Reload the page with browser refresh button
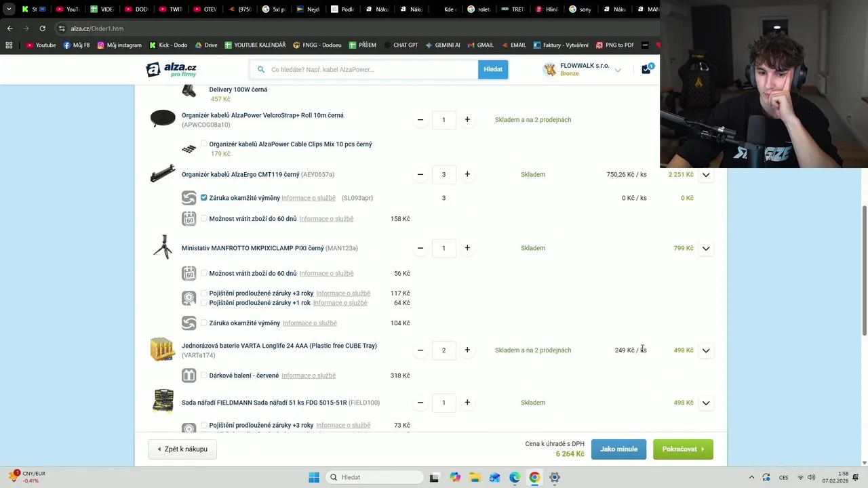This screenshot has height=488, width=868. pyautogui.click(x=42, y=28)
